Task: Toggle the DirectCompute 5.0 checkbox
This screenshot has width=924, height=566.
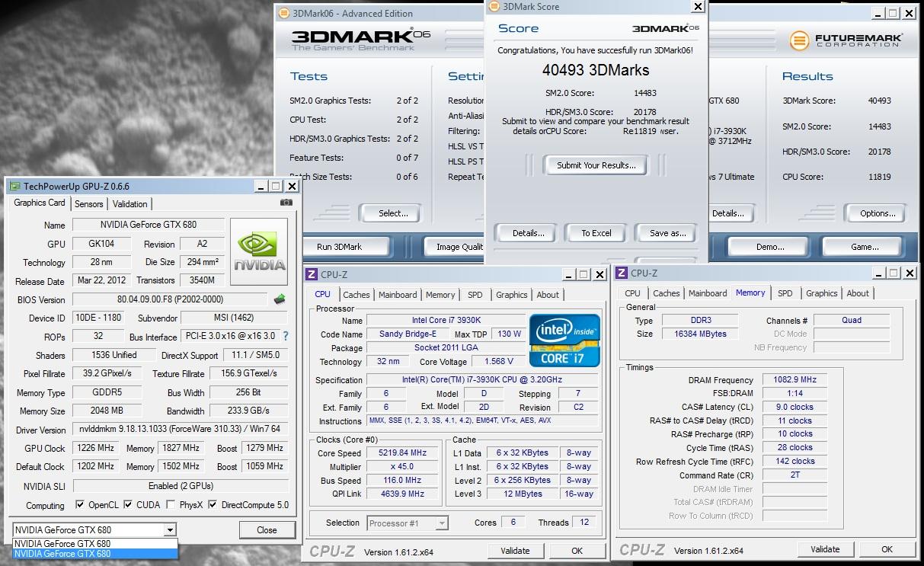Action: 213,504
